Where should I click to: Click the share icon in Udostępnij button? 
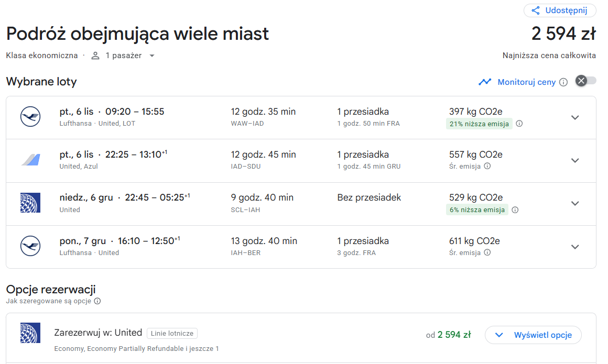(536, 10)
